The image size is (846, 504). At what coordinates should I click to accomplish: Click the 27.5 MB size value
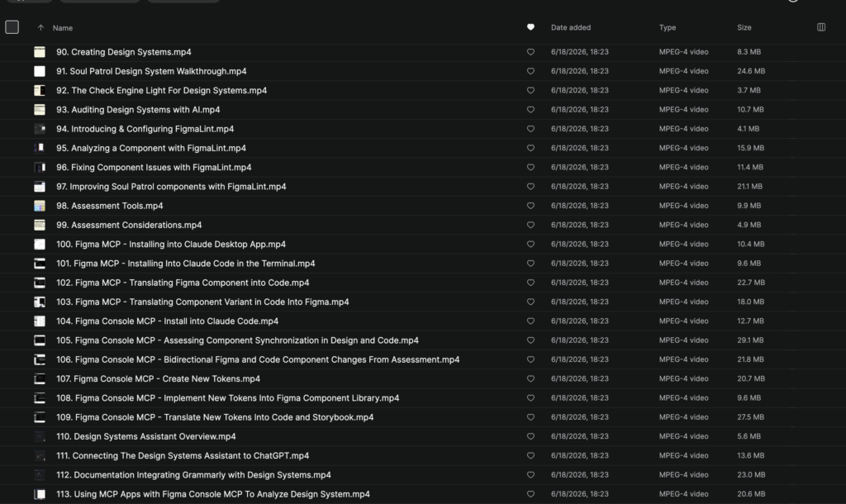750,417
